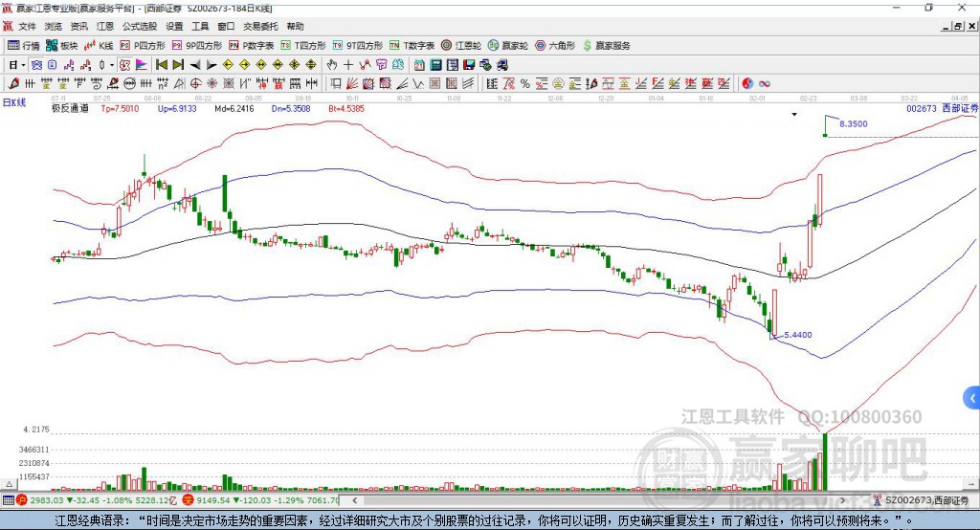The image size is (980, 530).
Task: Click the leftmost yellow diamond arrow icon
Action: (228, 65)
